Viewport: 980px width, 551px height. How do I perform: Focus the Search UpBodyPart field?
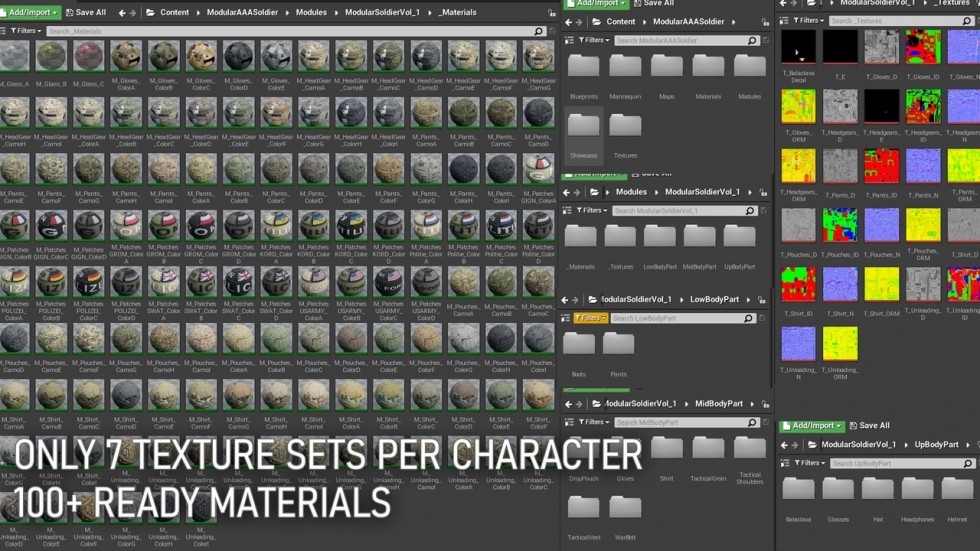897,464
